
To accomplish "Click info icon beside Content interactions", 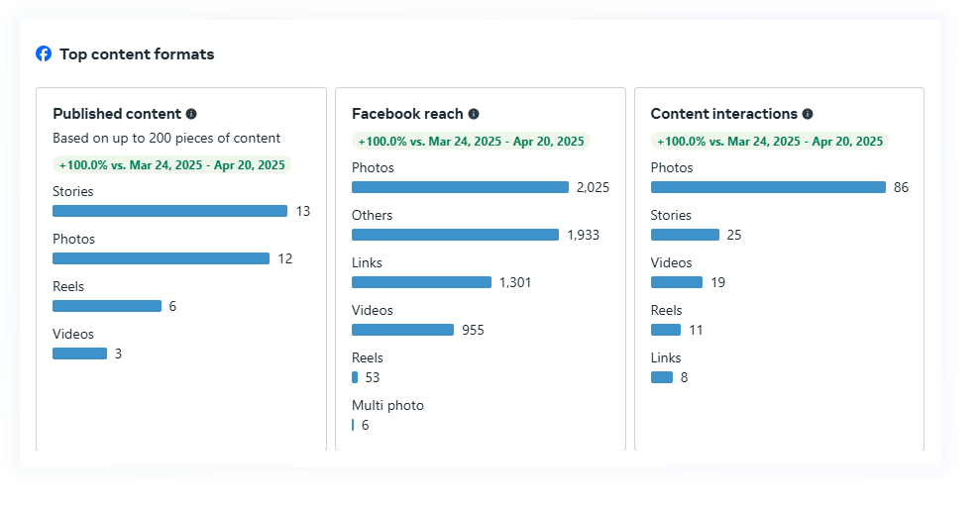I will pyautogui.click(x=808, y=114).
